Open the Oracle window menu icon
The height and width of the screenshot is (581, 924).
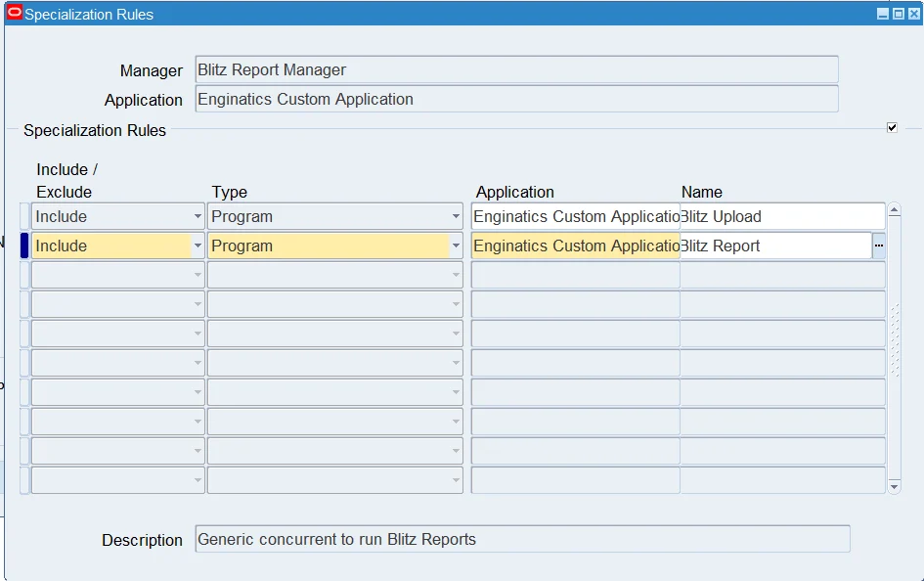[14, 13]
